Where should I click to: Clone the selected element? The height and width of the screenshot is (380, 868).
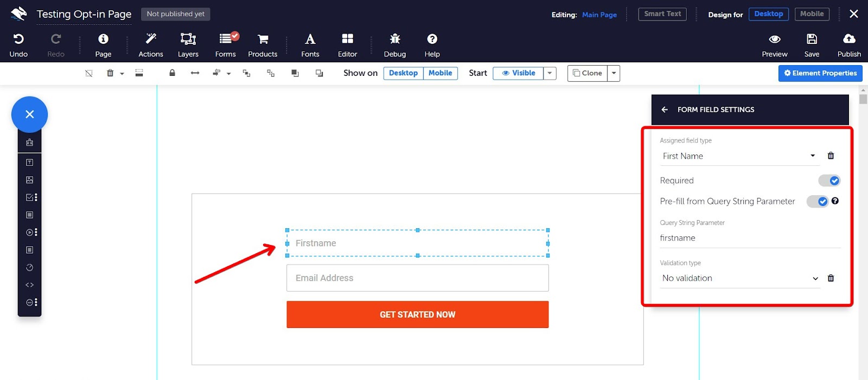coord(588,73)
